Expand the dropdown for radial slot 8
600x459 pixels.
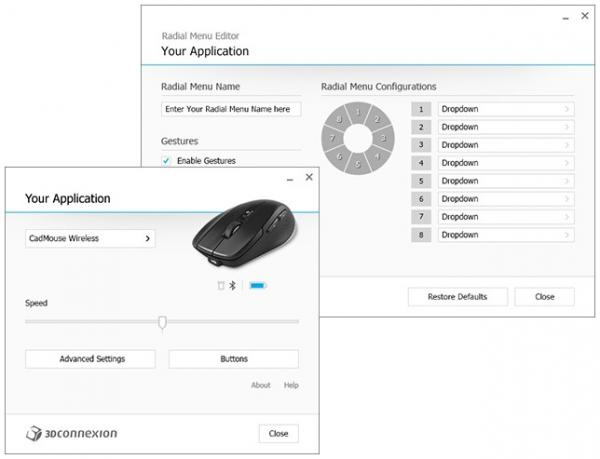pyautogui.click(x=507, y=235)
